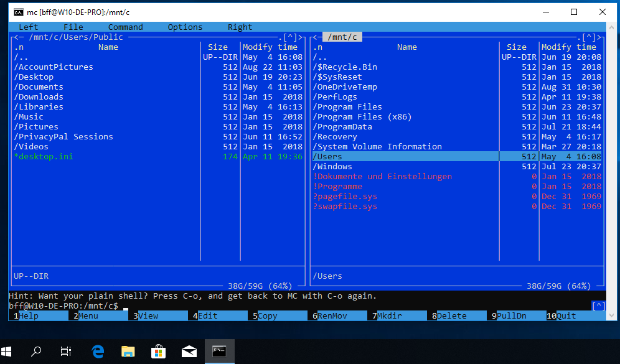
Task: Open Microsoft Store from taskbar
Action: pyautogui.click(x=158, y=351)
